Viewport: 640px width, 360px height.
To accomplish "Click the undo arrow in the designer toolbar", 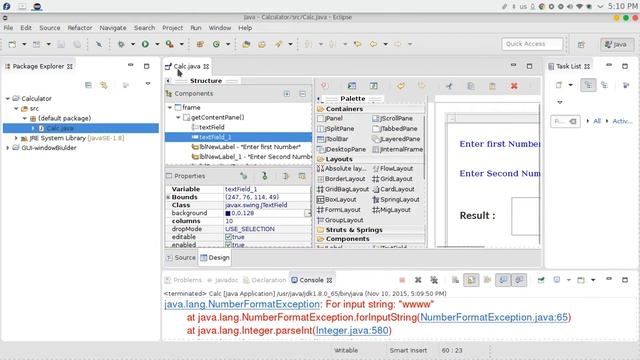I will (401, 86).
